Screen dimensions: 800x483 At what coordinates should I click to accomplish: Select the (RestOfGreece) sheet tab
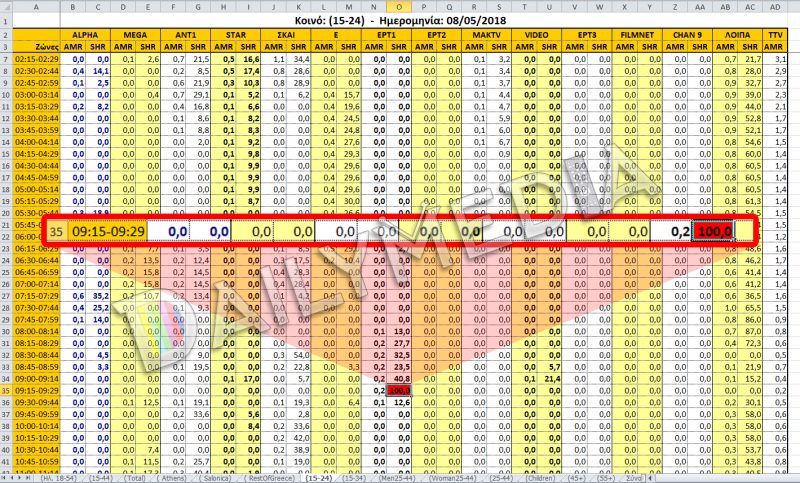(271, 478)
